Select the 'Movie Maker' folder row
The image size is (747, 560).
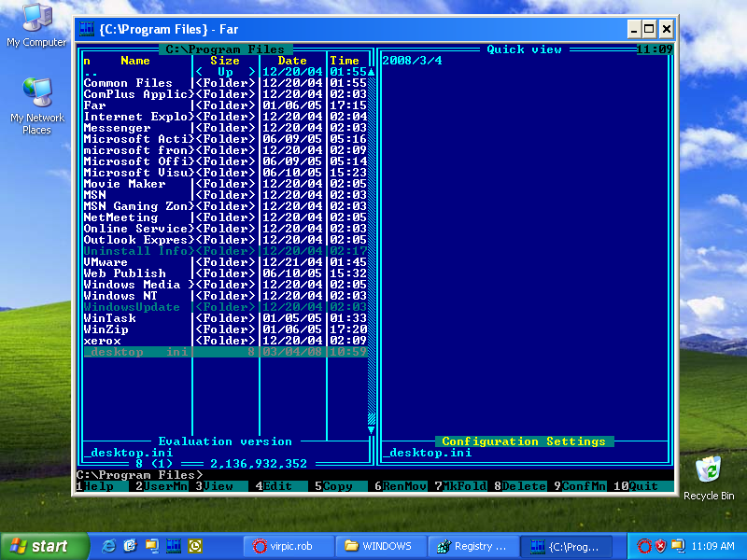coord(225,184)
